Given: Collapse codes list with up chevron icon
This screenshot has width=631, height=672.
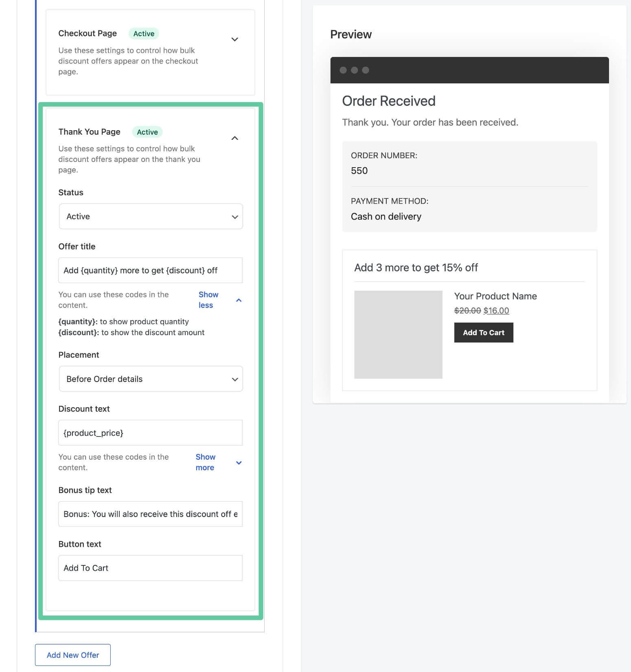Looking at the screenshot, I should pos(239,300).
